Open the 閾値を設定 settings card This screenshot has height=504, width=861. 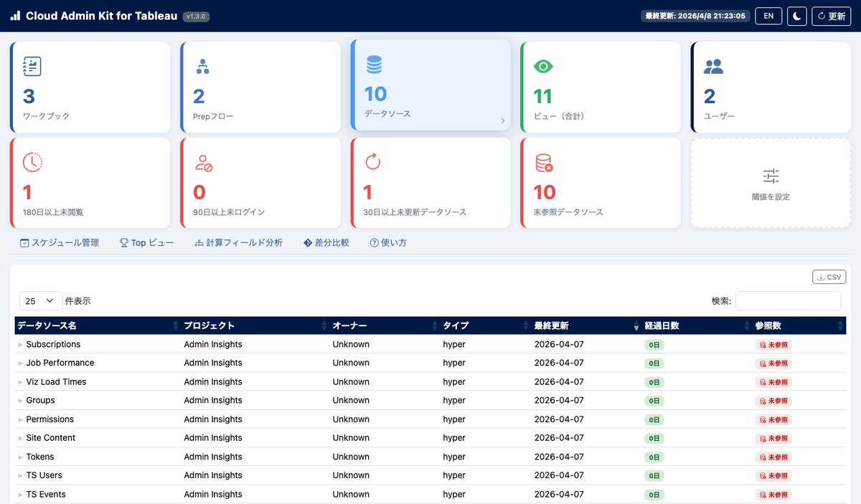pyautogui.click(x=771, y=183)
